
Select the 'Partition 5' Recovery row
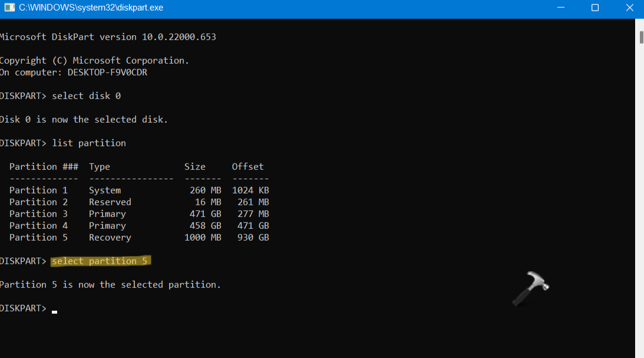coord(139,237)
